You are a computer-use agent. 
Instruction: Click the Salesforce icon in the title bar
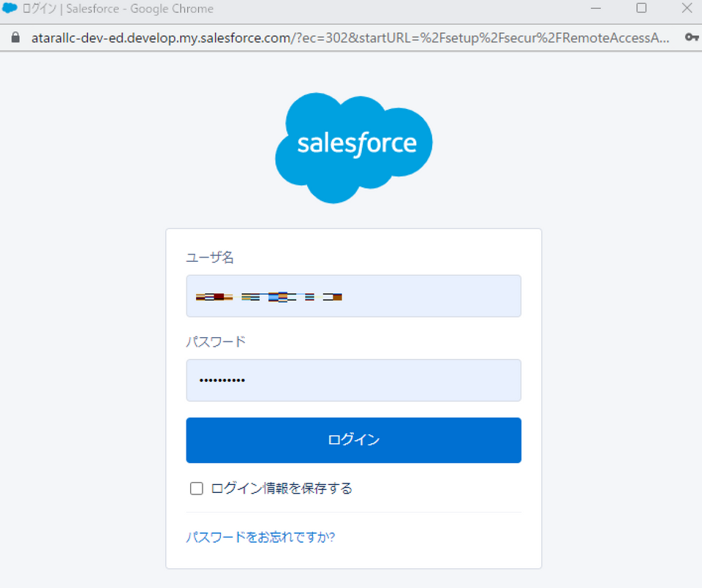[10, 8]
